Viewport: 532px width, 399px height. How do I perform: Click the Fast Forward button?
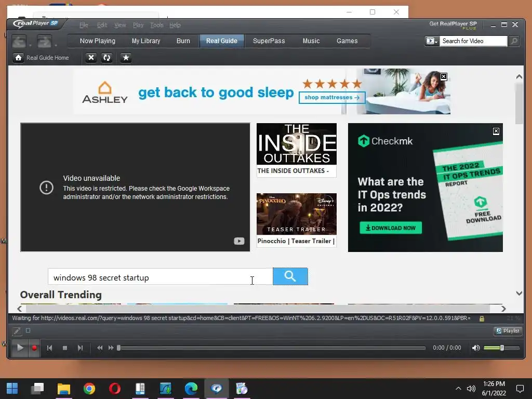(111, 348)
